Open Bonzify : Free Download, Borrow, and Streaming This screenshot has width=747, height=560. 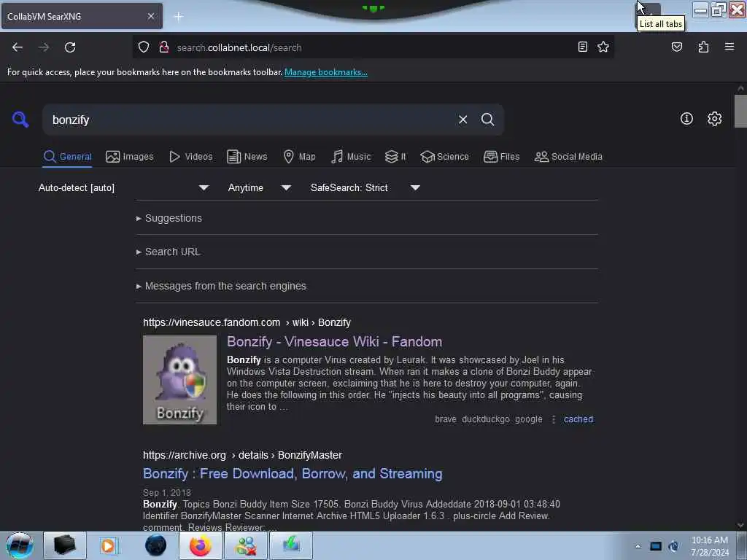tap(293, 474)
